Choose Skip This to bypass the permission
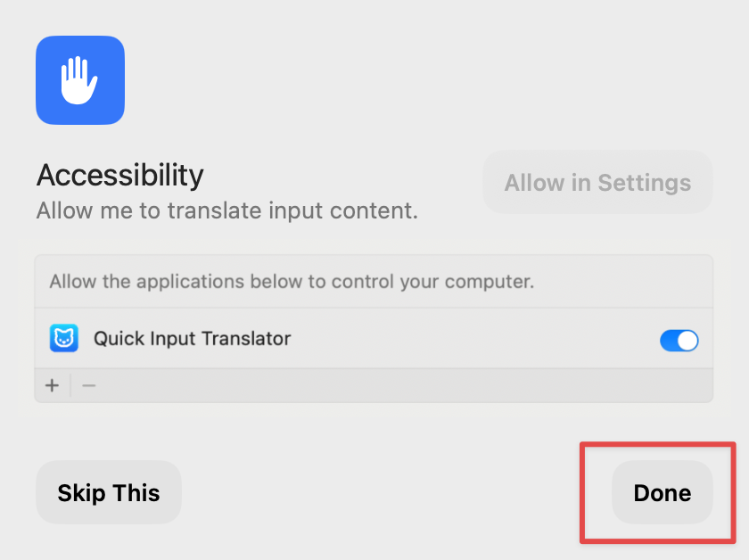 coord(109,492)
